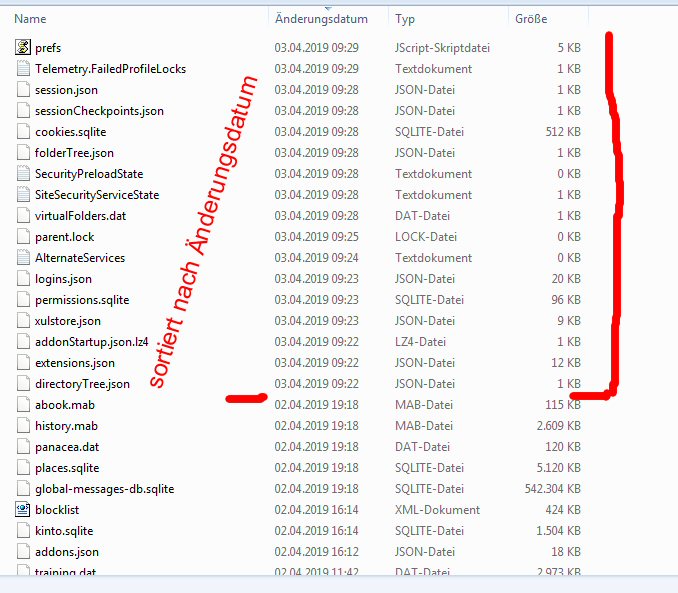
Task: Click the SecurityPreloadState text document icon
Action: (x=23, y=173)
